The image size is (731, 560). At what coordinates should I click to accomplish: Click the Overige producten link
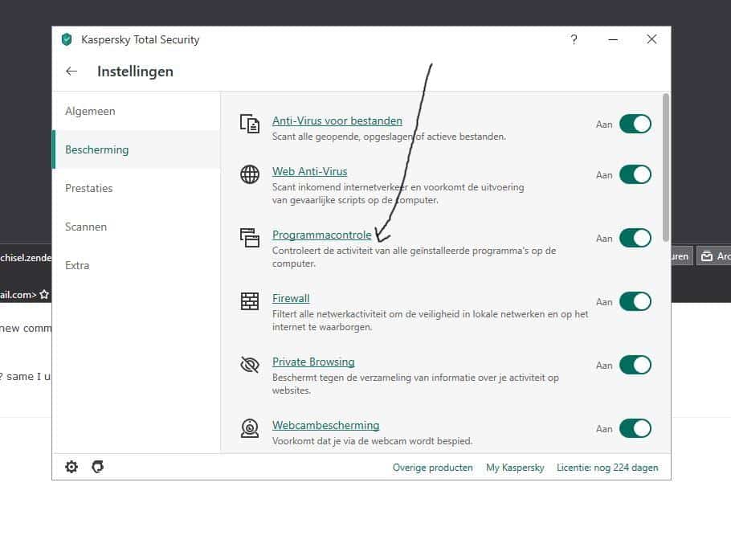pos(433,468)
